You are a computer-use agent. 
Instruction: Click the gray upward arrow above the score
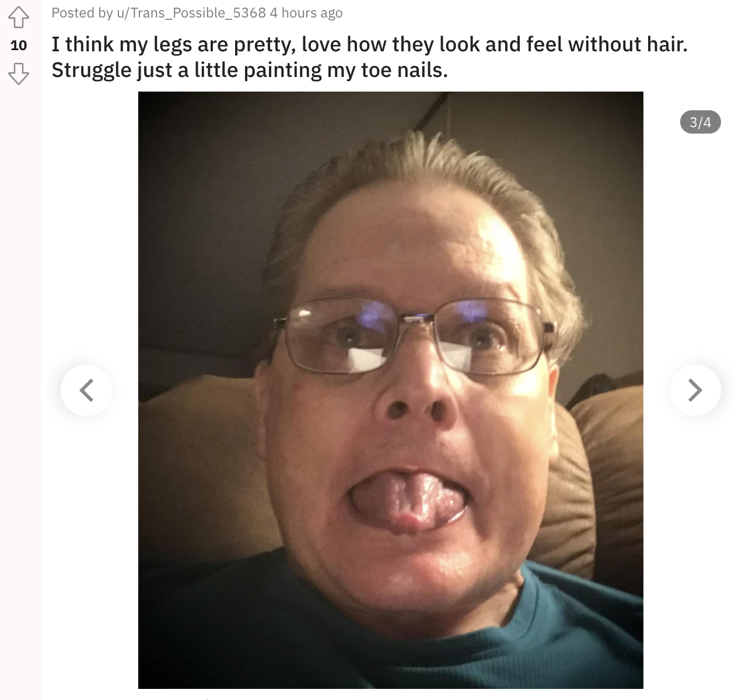(19, 17)
